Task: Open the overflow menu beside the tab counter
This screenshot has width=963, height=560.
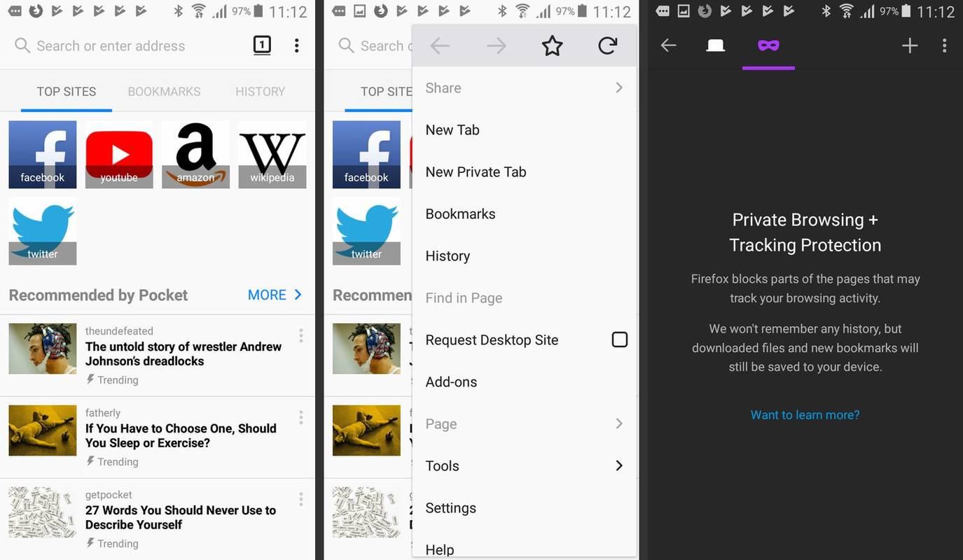Action: tap(297, 45)
